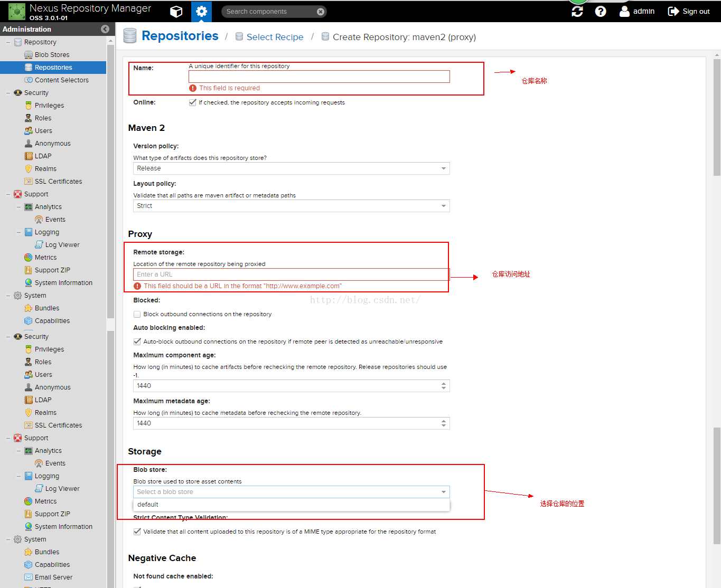Collapse the first System tree node
721x588 pixels.
click(x=8, y=296)
